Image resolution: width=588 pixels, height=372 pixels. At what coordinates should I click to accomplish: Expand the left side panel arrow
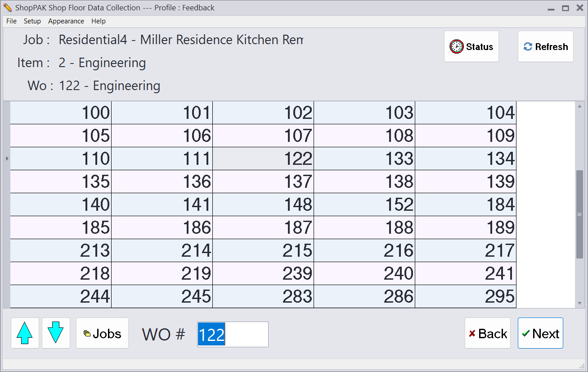pyautogui.click(x=6, y=159)
